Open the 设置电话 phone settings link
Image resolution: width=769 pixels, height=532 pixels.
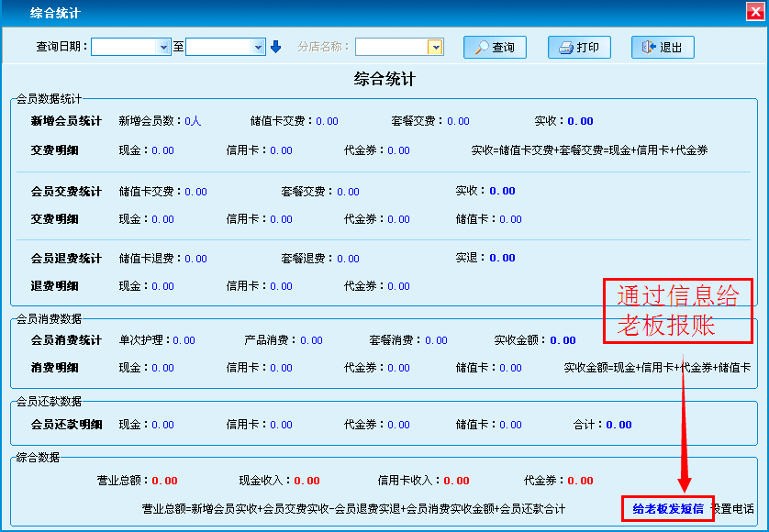733,508
